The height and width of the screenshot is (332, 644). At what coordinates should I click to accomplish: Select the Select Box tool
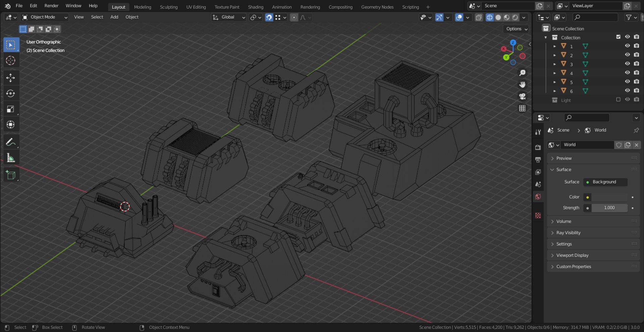tap(11, 45)
